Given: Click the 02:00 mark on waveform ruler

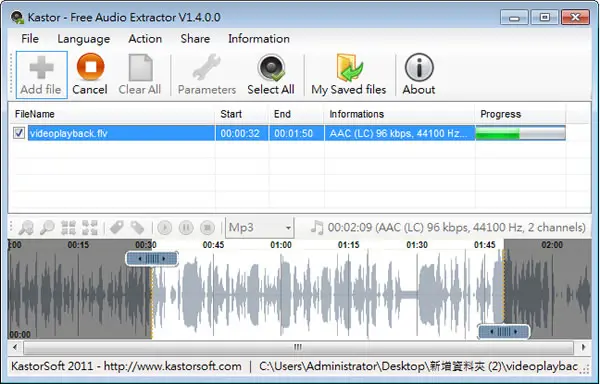Looking at the screenshot, I should click(x=552, y=245).
